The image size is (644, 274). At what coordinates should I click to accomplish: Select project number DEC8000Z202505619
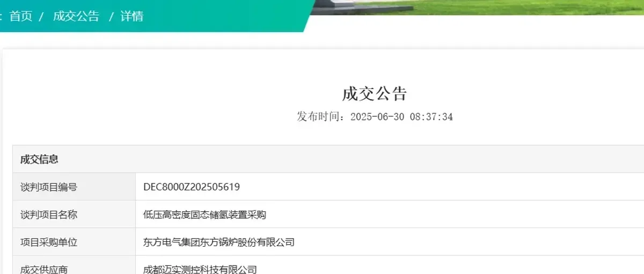point(192,187)
